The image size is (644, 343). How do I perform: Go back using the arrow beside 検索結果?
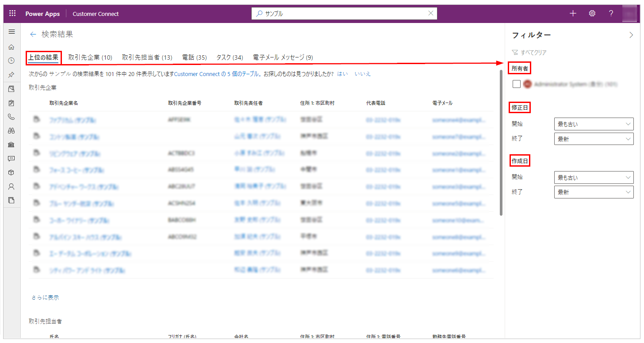(33, 34)
